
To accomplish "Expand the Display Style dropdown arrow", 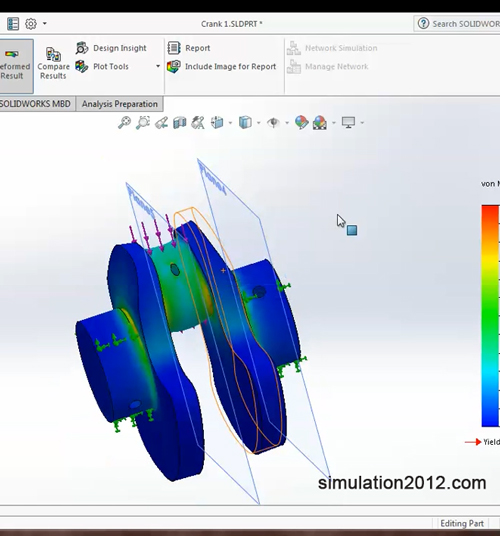I will click(x=259, y=123).
